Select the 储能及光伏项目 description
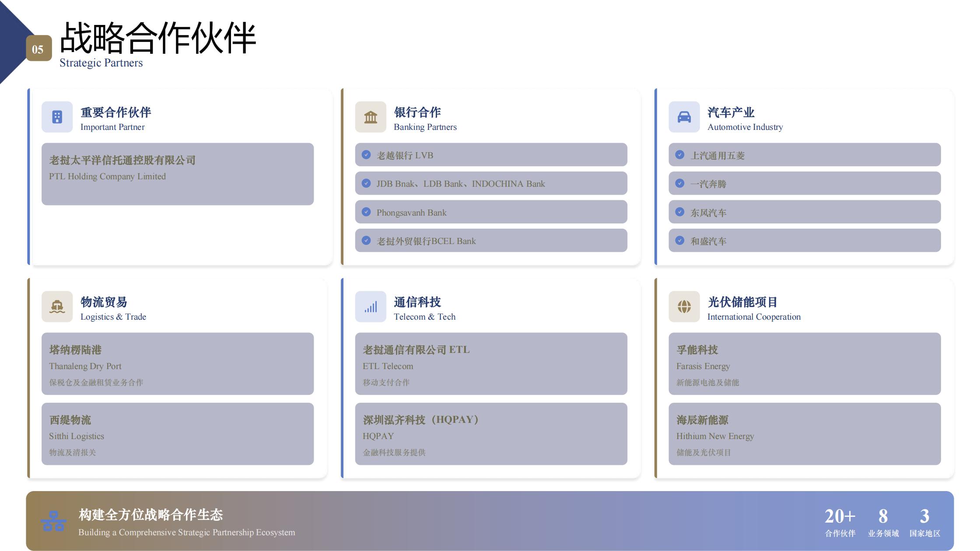The width and height of the screenshot is (980, 551). click(704, 453)
